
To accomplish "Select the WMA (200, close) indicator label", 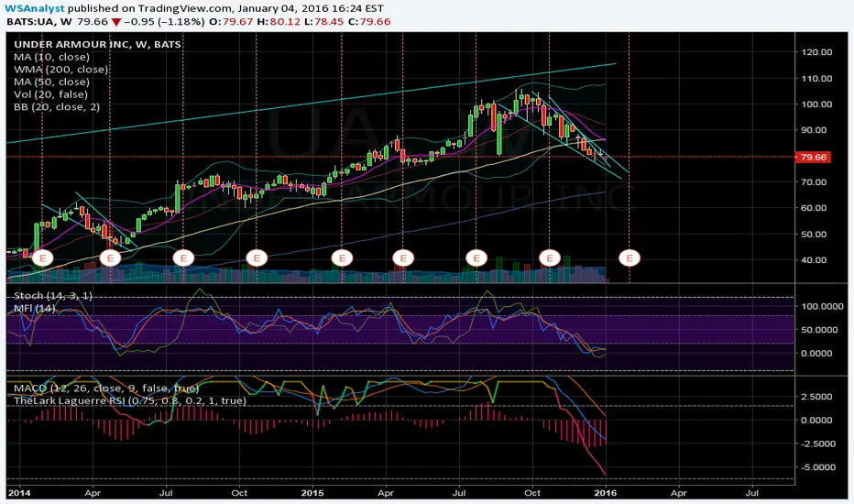I will coord(61,70).
